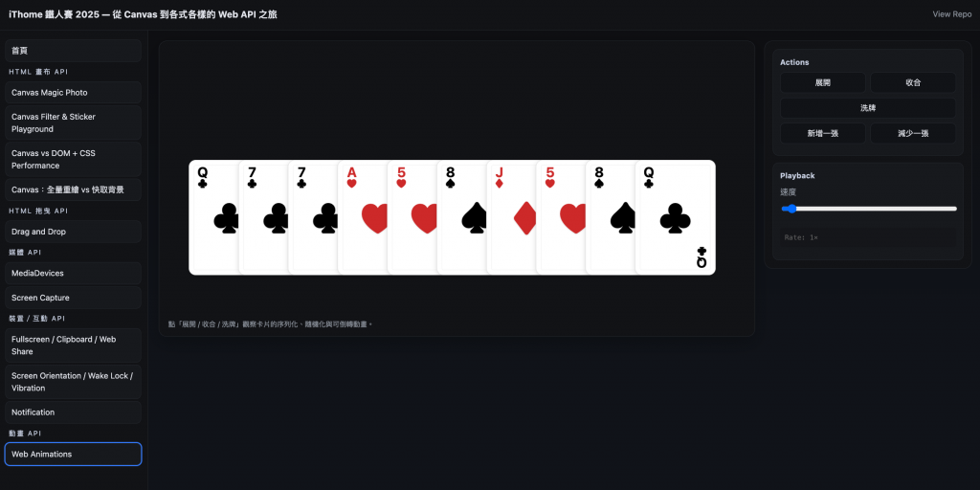The image size is (980, 490).
Task: Open Canvas Magic Photo page
Action: pyautogui.click(x=73, y=93)
